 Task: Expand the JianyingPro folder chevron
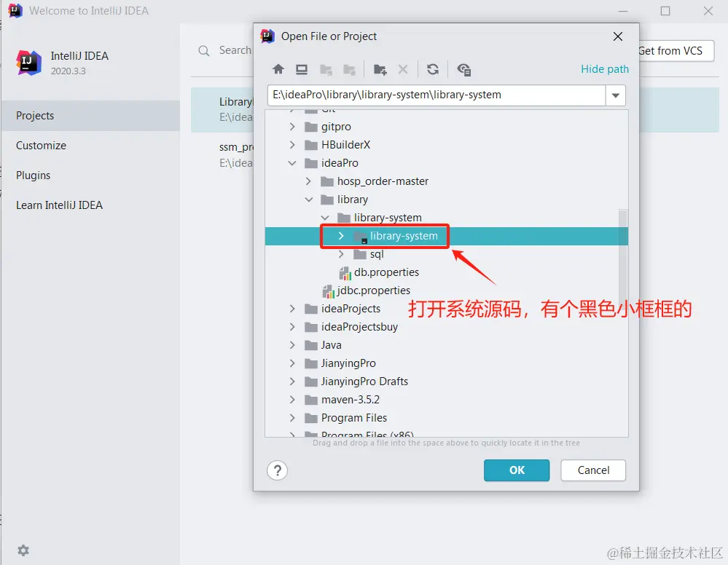[x=292, y=363]
